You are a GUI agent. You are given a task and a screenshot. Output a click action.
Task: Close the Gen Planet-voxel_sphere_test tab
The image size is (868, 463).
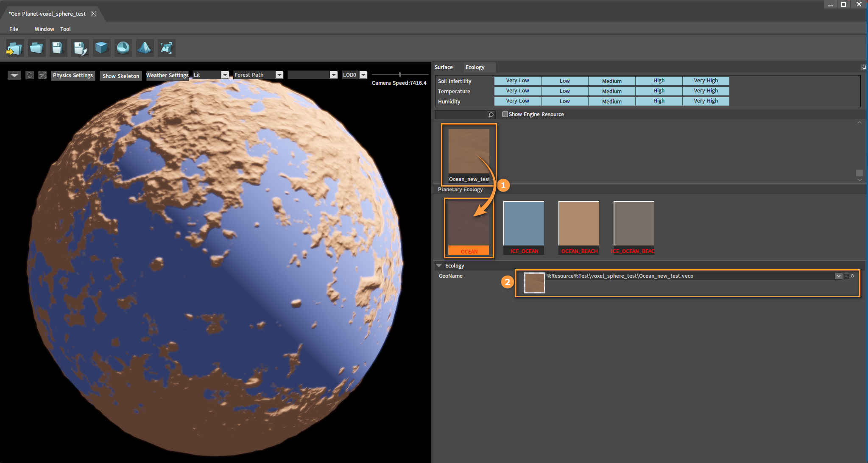(94, 14)
